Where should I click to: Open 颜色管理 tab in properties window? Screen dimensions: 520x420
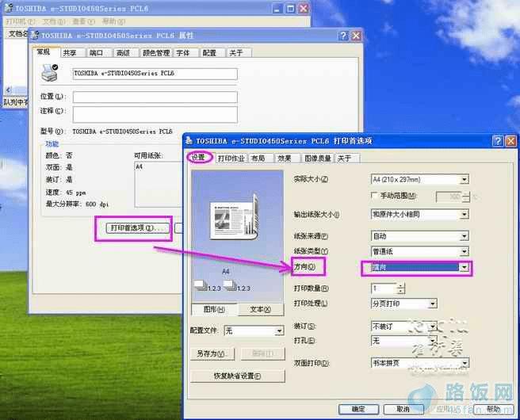pyautogui.click(x=156, y=53)
